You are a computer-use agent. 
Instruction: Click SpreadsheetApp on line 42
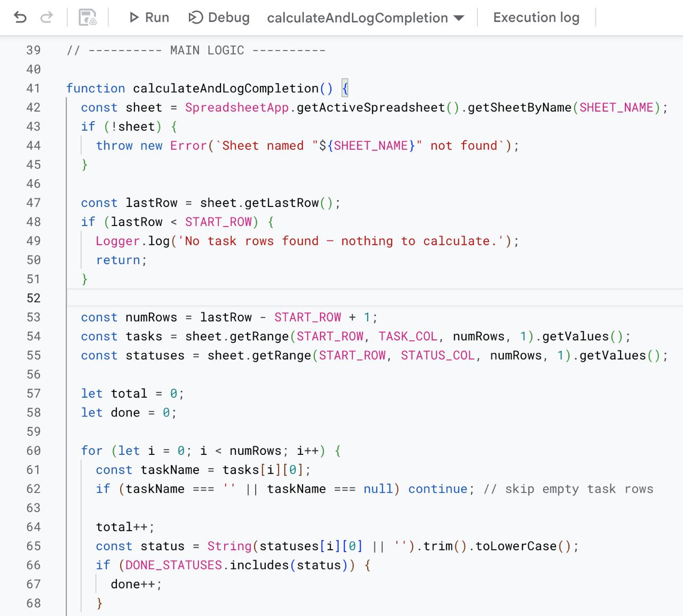pyautogui.click(x=237, y=108)
